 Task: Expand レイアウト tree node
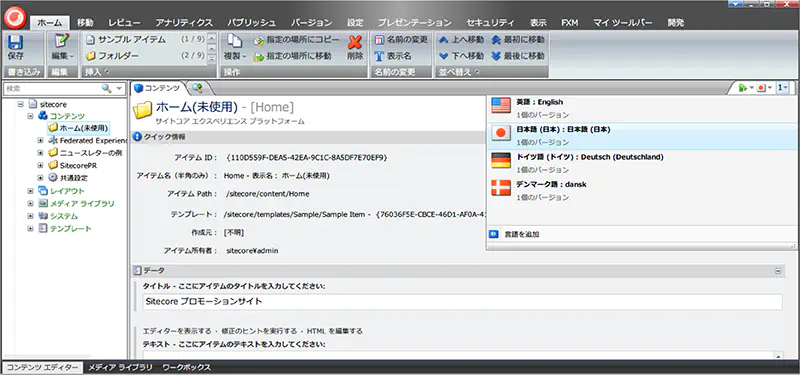coord(30,191)
